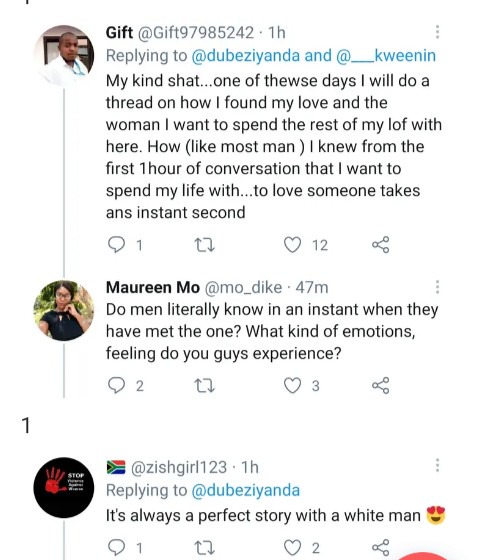Image resolution: width=480 pixels, height=560 pixels.
Task: Open more options on zishgirl123's tweet
Action: [438, 465]
